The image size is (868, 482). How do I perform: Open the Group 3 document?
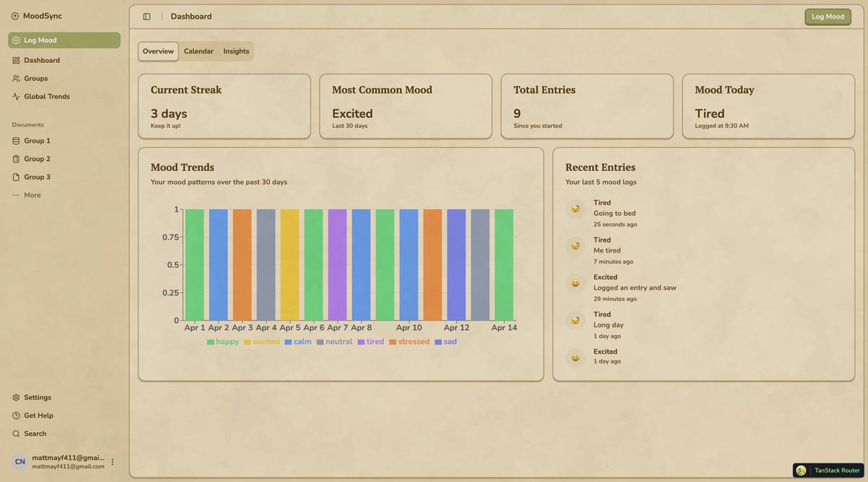coord(64,177)
